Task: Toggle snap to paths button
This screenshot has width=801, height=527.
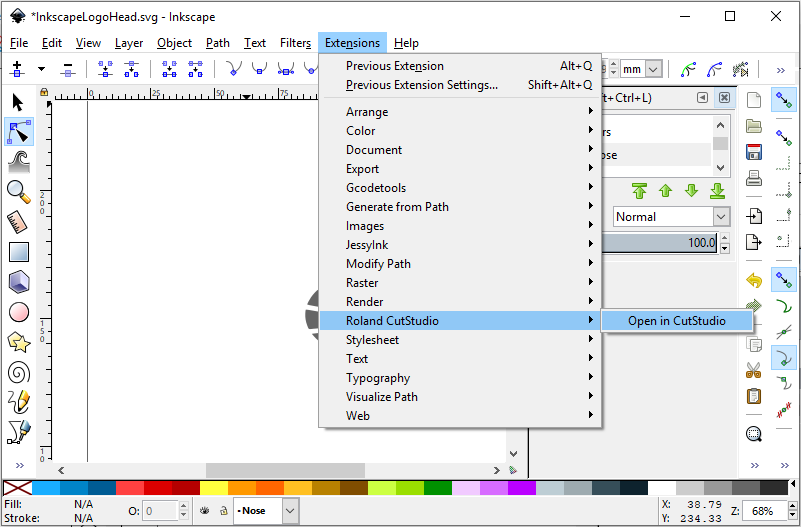Action: tap(784, 306)
